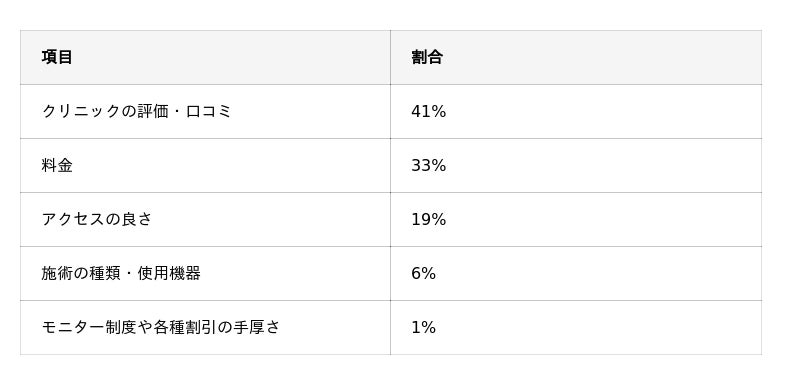Click the 項目 column header
This screenshot has height=385, width=800.
pos(205,57)
